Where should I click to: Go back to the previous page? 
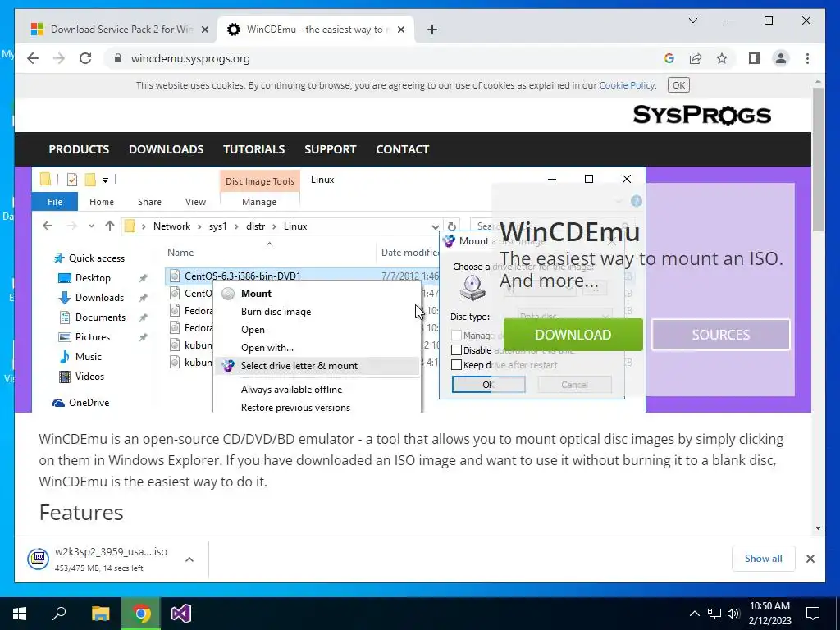coord(33,58)
